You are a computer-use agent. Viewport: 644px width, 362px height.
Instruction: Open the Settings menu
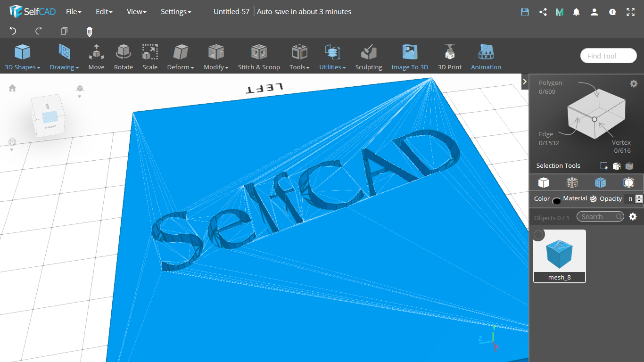click(176, 12)
